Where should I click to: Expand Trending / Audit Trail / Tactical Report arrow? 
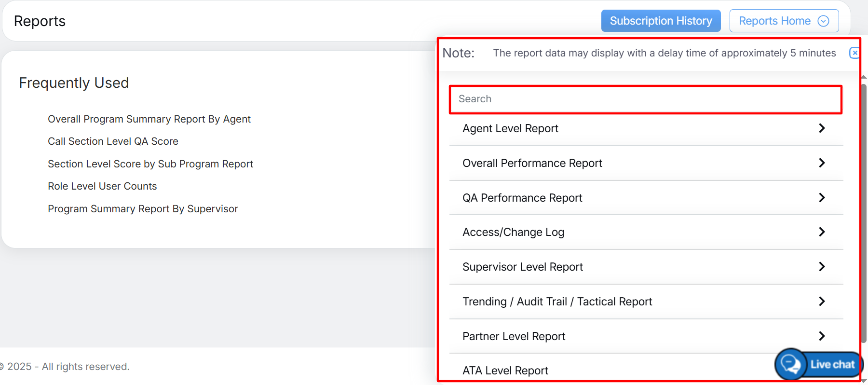pyautogui.click(x=822, y=302)
